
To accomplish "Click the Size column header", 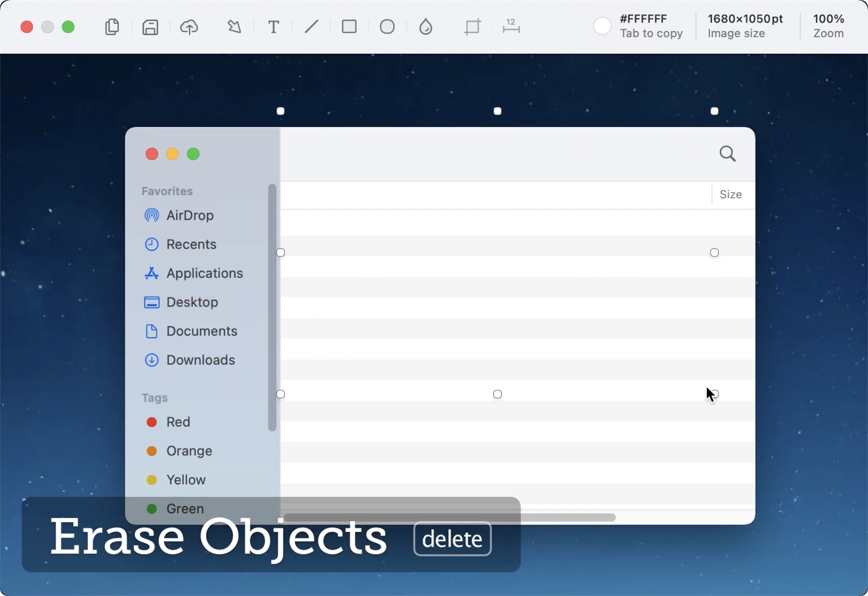I will pyautogui.click(x=730, y=194).
